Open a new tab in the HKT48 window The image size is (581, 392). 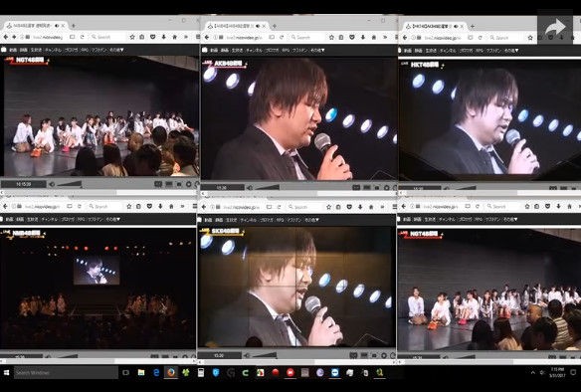tap(472, 26)
